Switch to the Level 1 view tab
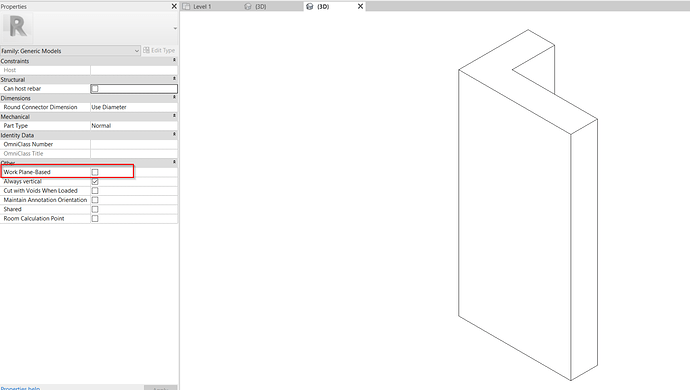 click(202, 7)
